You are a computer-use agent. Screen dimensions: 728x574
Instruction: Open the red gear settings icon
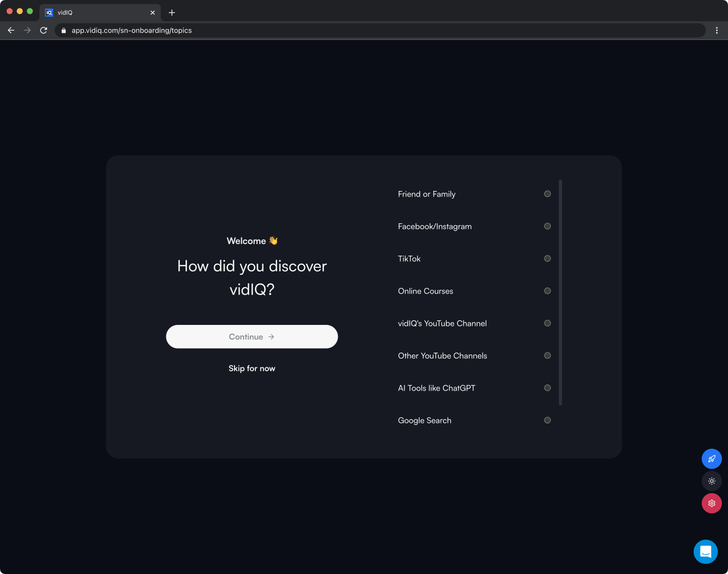[711, 503]
